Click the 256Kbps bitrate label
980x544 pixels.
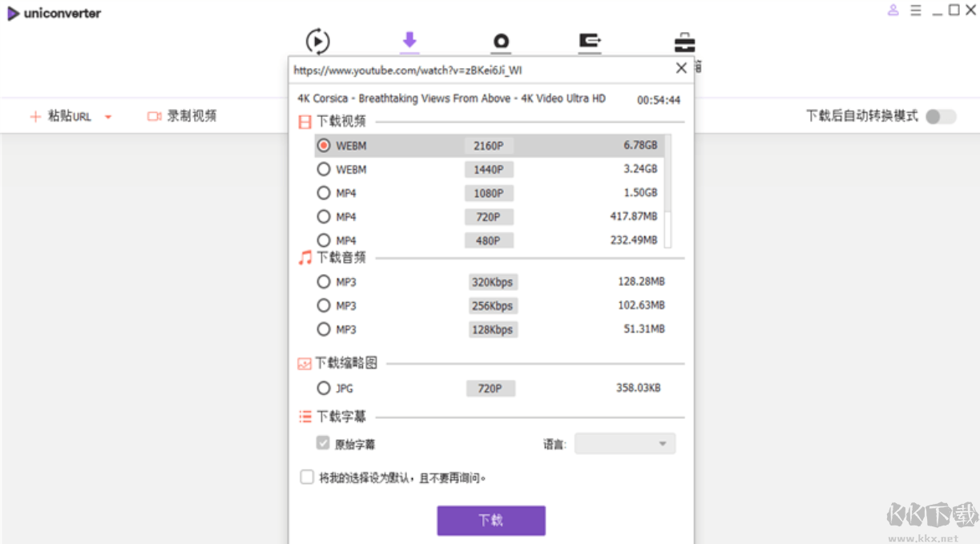493,306
